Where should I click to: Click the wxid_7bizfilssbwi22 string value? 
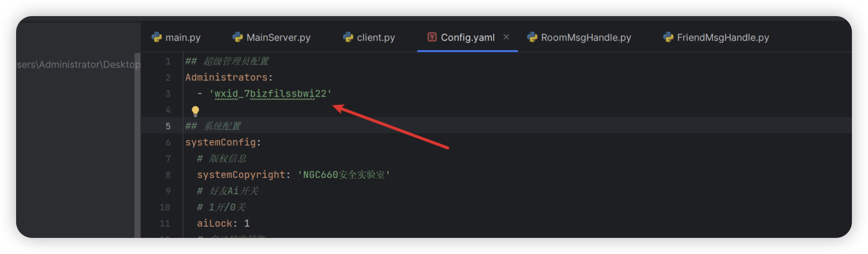pyautogui.click(x=270, y=94)
